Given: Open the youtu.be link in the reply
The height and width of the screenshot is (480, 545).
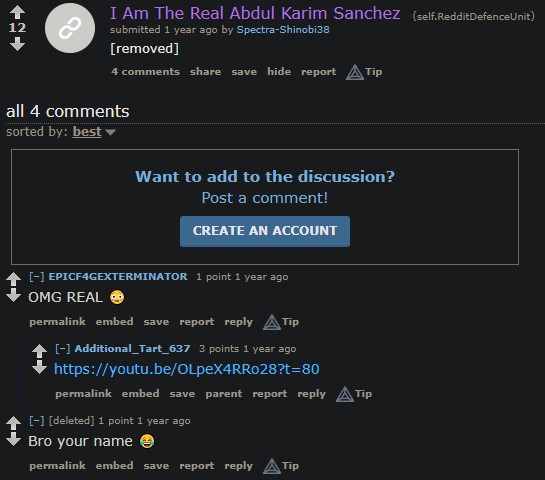Looking at the screenshot, I should (x=187, y=369).
